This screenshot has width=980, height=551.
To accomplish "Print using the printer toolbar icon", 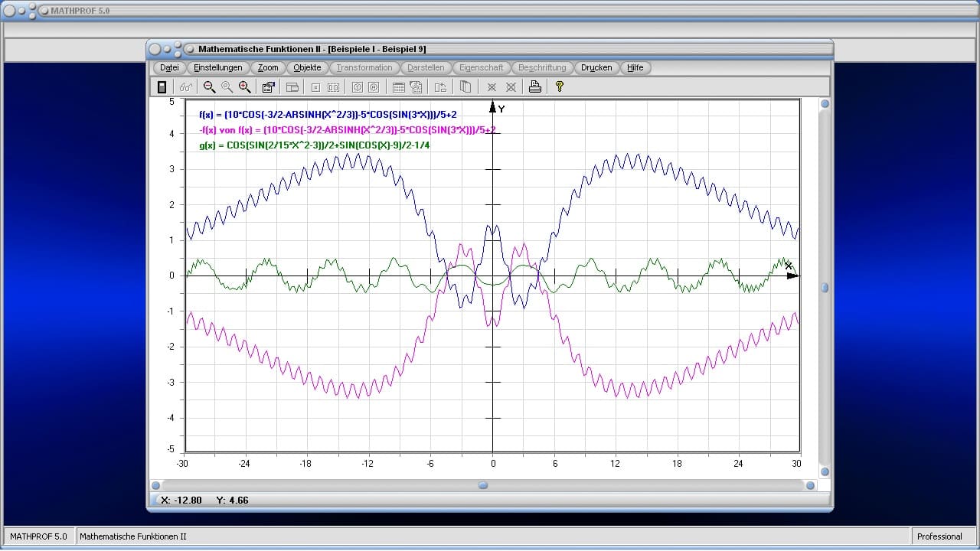I will [x=535, y=87].
